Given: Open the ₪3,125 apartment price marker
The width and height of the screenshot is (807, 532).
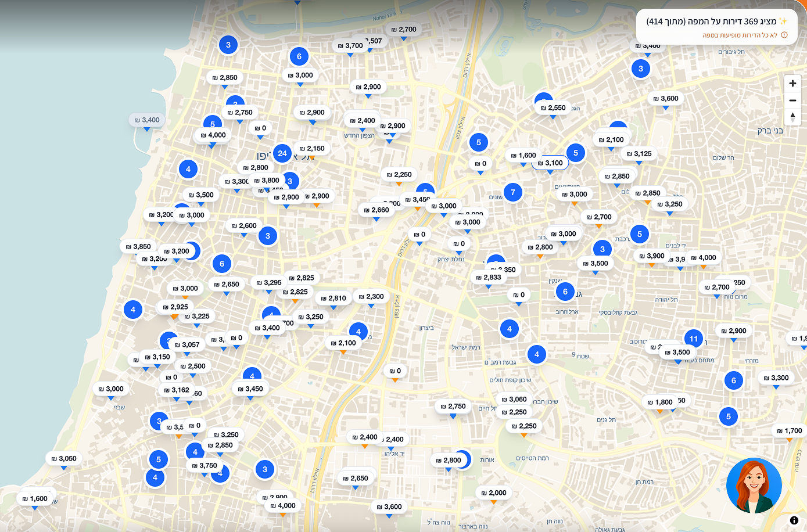Looking at the screenshot, I should [x=639, y=154].
